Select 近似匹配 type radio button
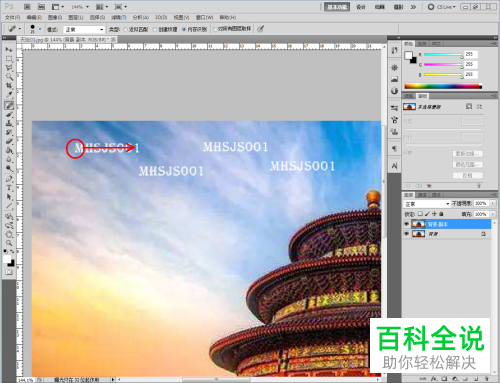The height and width of the screenshot is (383, 500). (x=126, y=30)
